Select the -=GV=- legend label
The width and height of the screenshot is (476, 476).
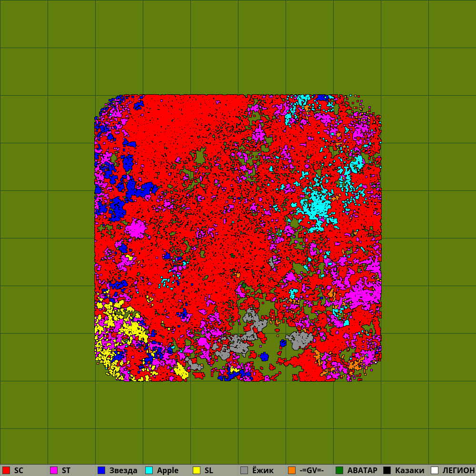(311, 471)
